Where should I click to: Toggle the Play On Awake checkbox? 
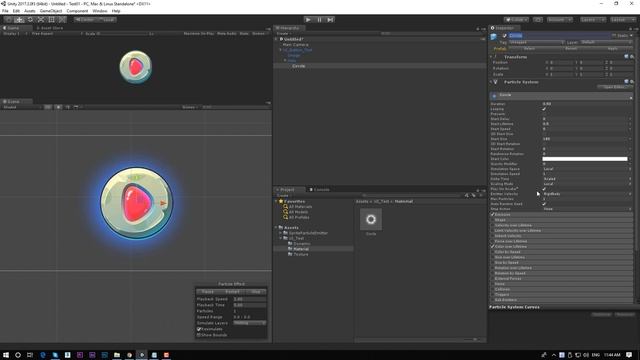[x=544, y=189]
